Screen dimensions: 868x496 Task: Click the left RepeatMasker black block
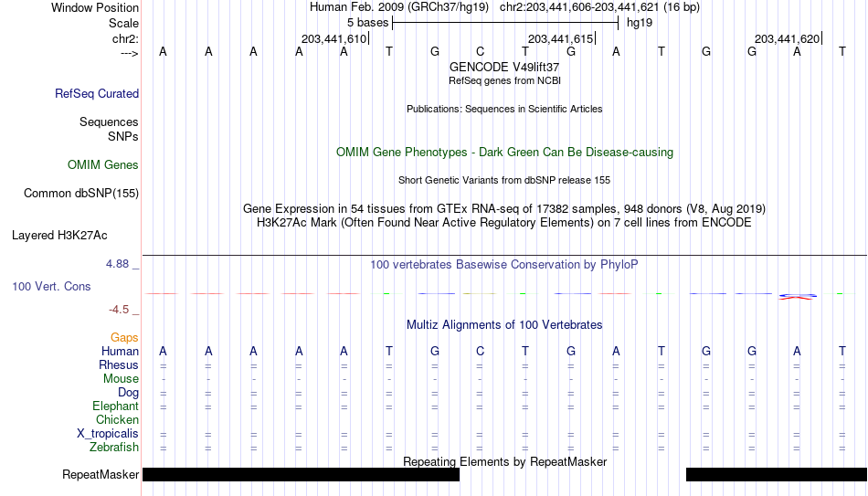pyautogui.click(x=302, y=474)
